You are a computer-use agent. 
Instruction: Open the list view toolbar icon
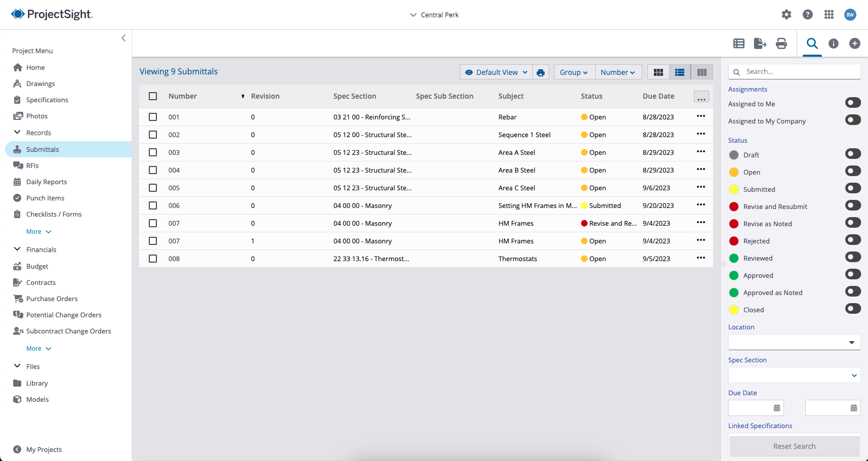739,44
